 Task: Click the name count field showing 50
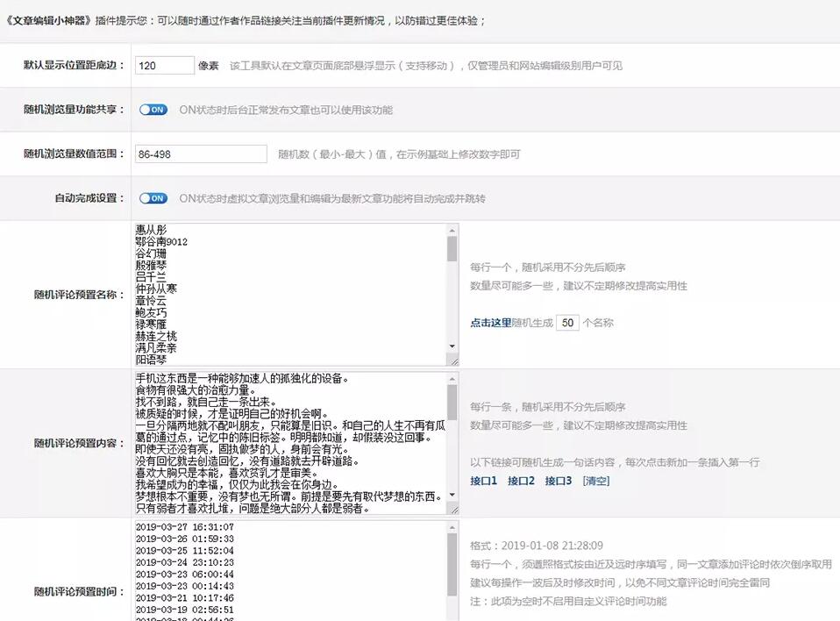tap(568, 323)
